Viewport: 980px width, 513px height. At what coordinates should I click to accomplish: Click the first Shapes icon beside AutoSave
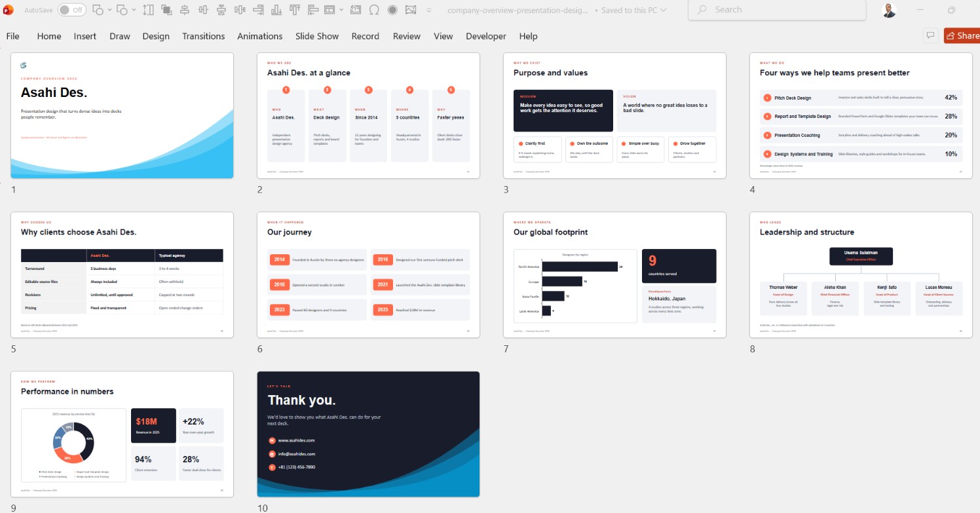(98, 10)
